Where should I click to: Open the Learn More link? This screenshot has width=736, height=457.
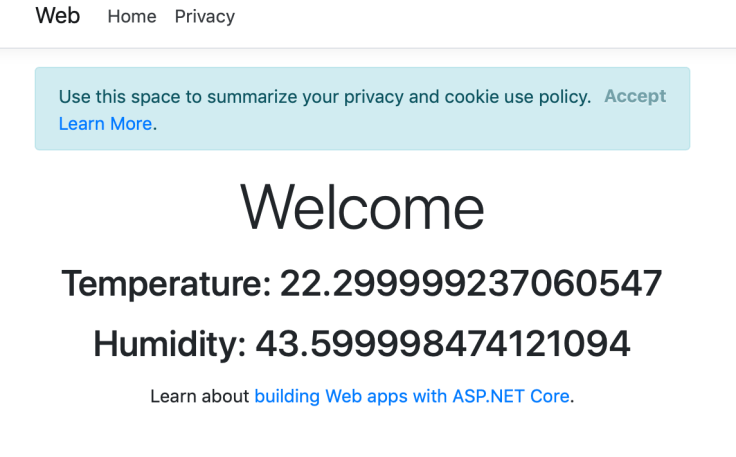pos(105,124)
